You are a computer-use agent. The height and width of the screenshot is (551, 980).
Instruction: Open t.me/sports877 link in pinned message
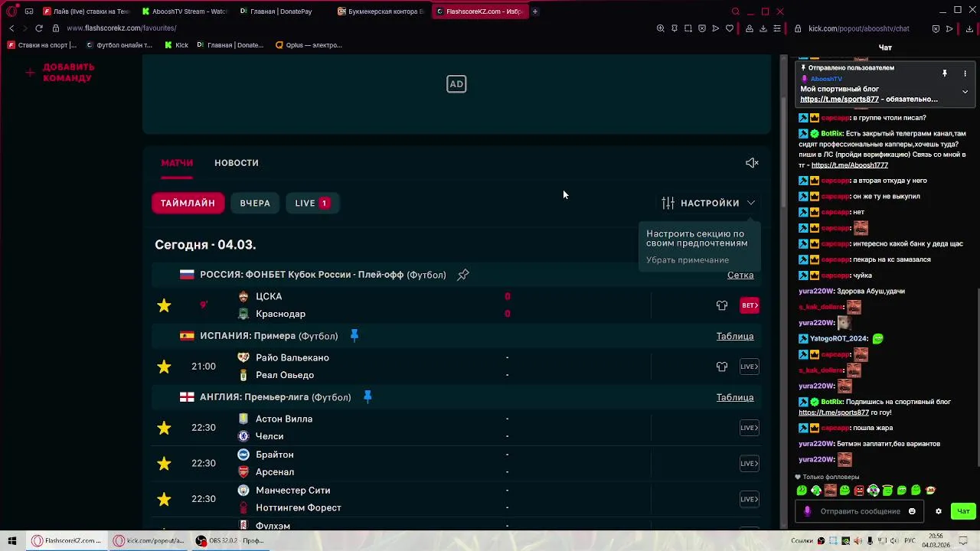[839, 99]
